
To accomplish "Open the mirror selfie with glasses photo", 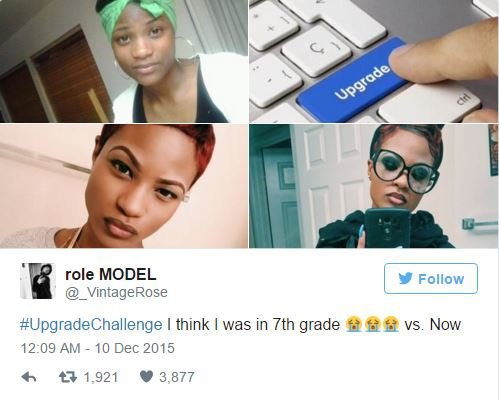I will pyautogui.click(x=374, y=186).
